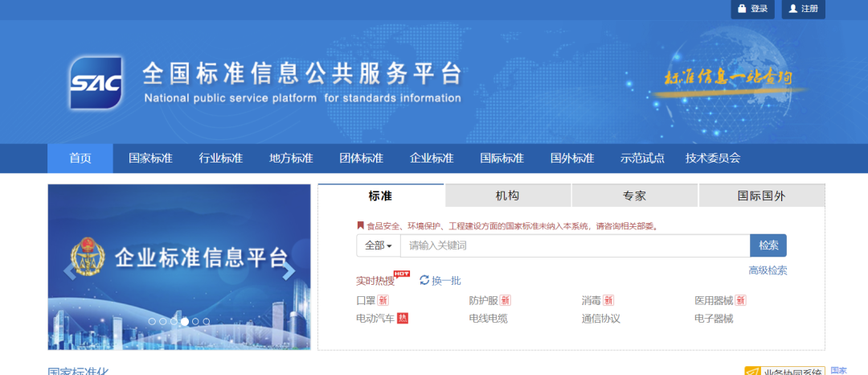Open the 企业标准 navigation item
868x375 pixels.
(432, 159)
